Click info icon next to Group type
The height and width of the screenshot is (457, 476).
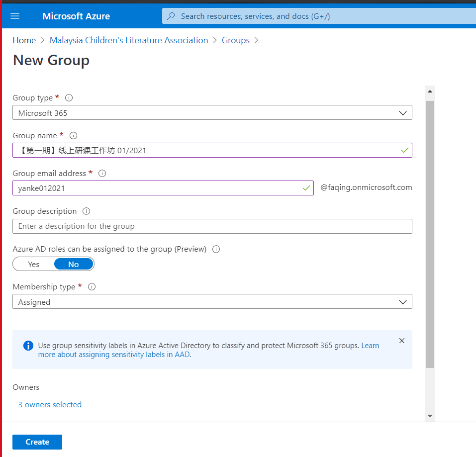click(69, 98)
